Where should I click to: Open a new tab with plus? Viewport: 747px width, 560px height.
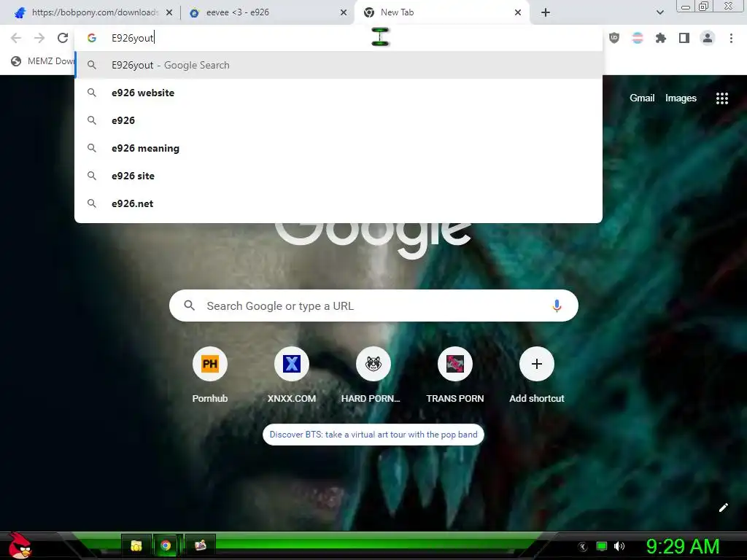tap(546, 12)
